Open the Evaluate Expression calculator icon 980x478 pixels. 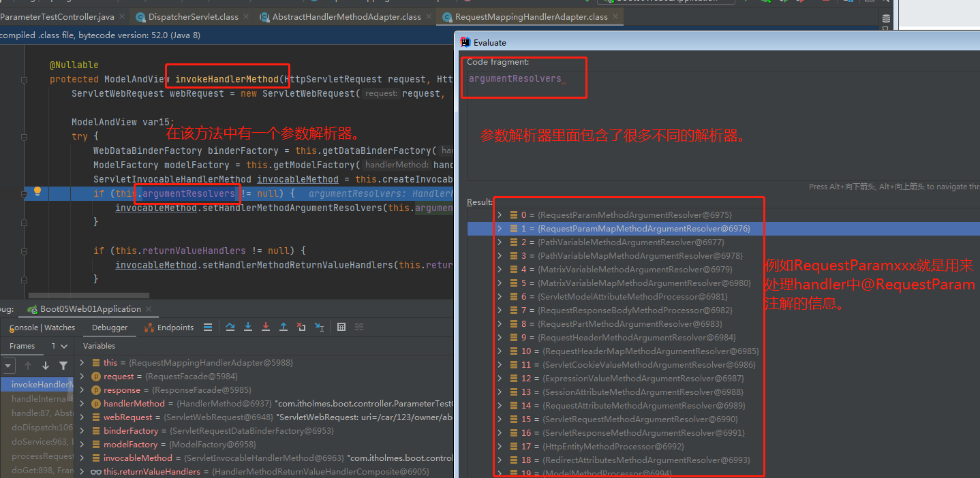[341, 327]
